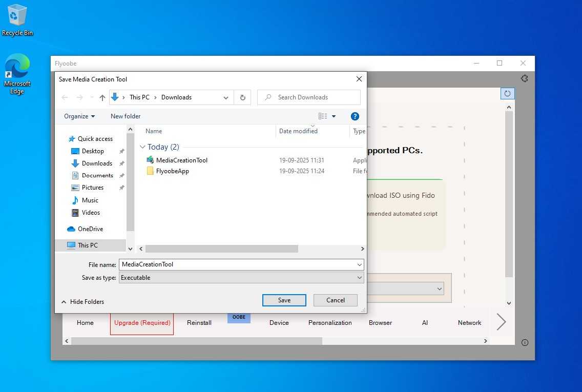Open the file name history dropdown
The height and width of the screenshot is (392, 582).
click(359, 264)
